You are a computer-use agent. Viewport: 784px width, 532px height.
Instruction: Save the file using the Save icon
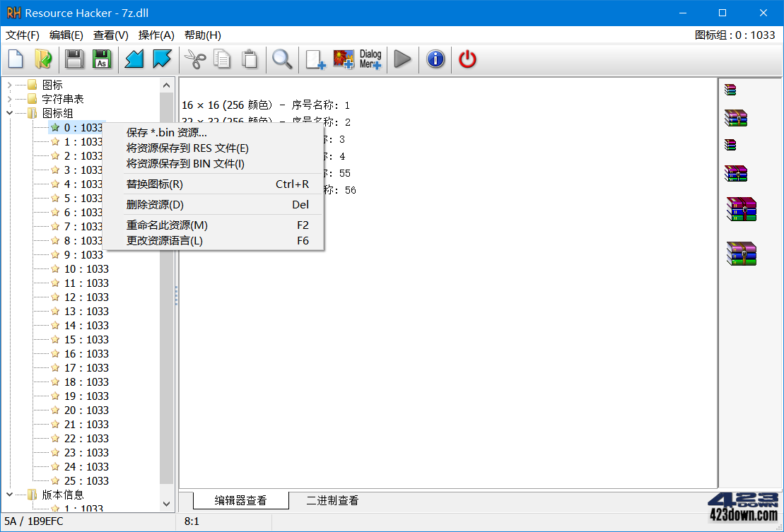tap(74, 59)
